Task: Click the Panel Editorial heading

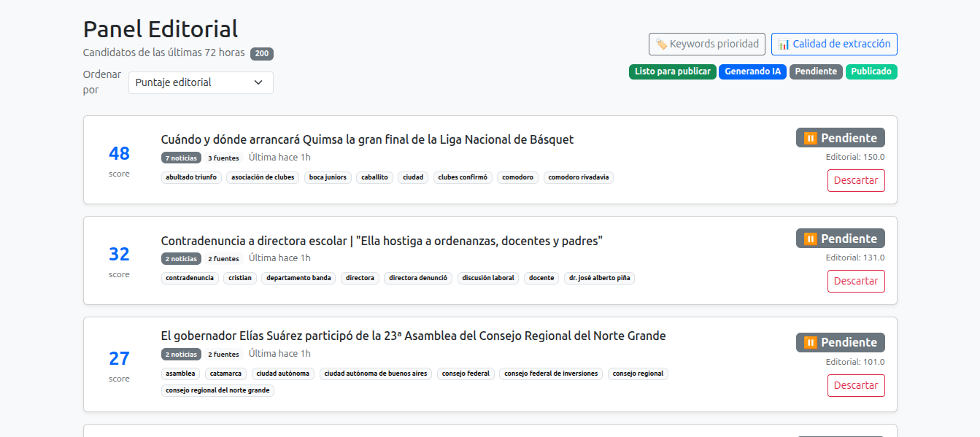Action: [x=161, y=29]
